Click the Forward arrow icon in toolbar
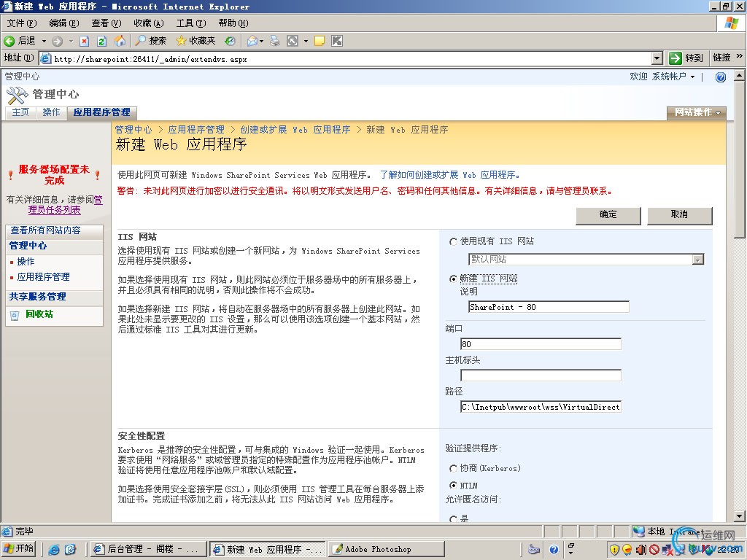This screenshot has height=560, width=747. point(57,41)
